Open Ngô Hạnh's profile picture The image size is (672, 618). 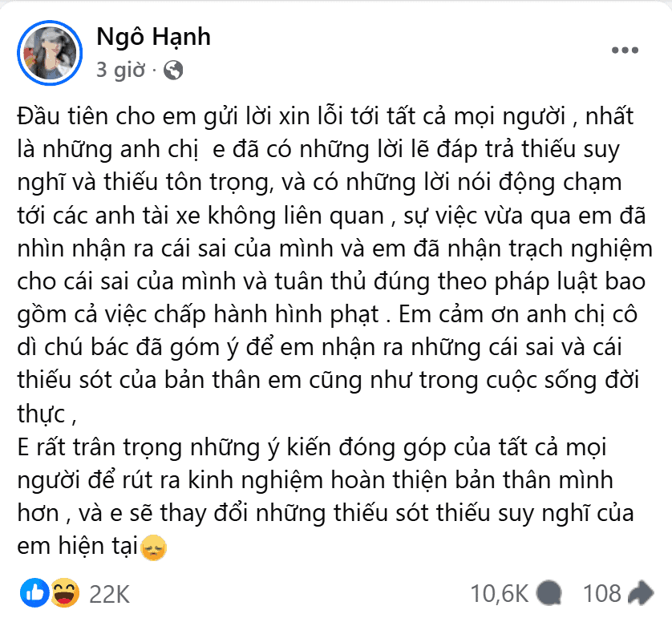(51, 51)
